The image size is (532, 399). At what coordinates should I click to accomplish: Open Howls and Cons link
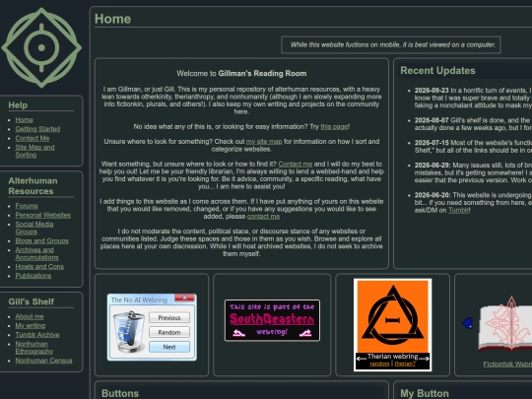(39, 267)
